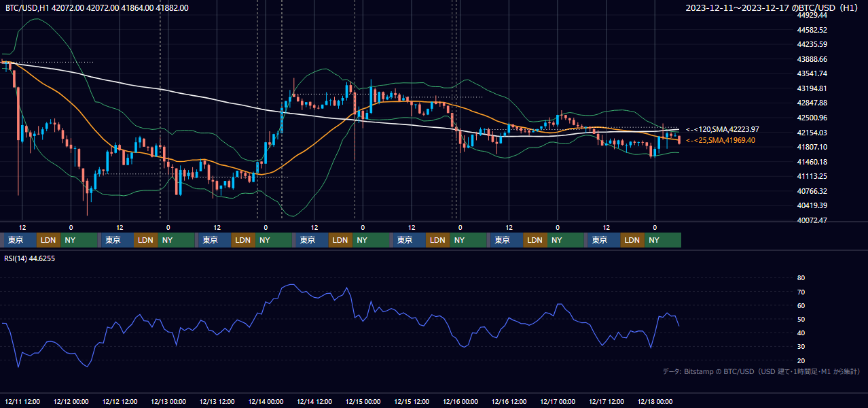Click the 12/12 00:00 time label
The image size is (868, 408).
(71, 402)
